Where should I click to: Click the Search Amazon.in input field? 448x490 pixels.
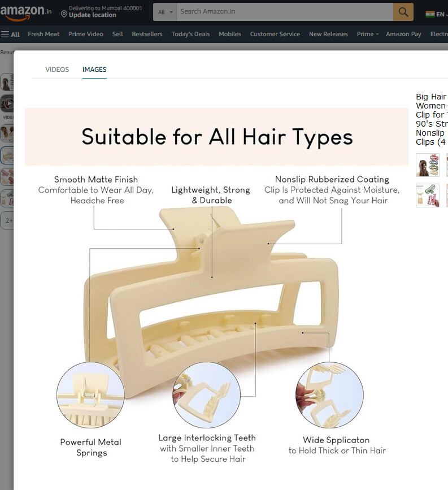point(285,12)
